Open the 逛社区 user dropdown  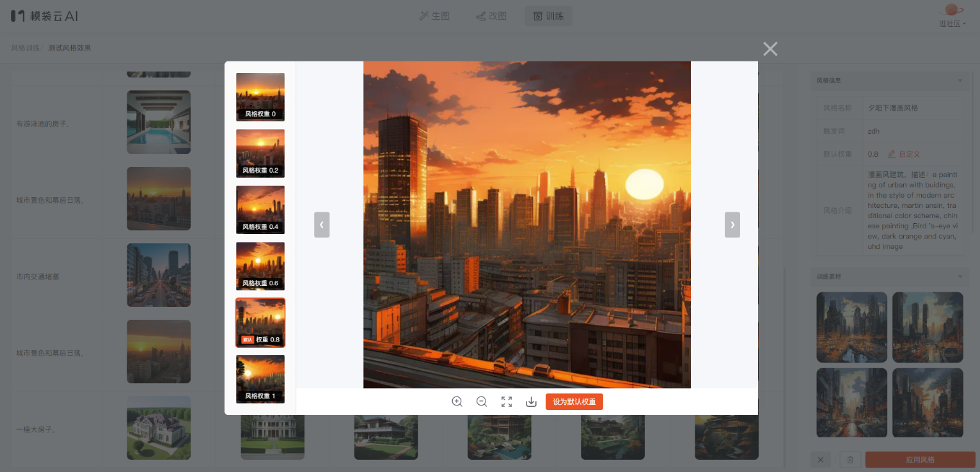(952, 24)
